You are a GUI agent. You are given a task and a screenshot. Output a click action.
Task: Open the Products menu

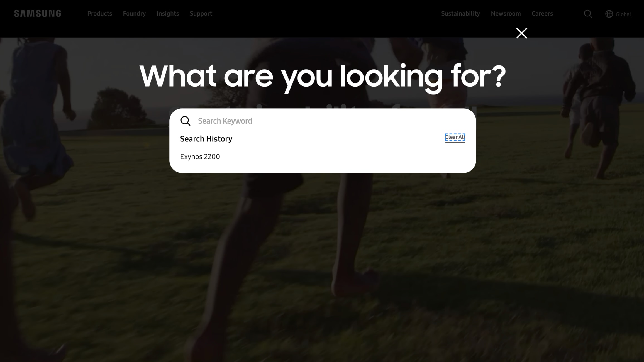click(100, 13)
